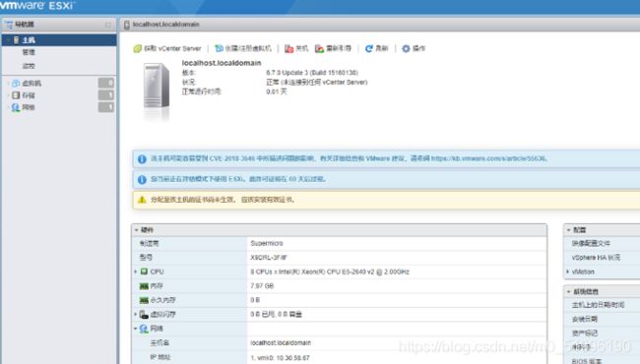The image size is (640, 364).
Task: Click the Networking icon in Hardware panel
Action: (144, 329)
